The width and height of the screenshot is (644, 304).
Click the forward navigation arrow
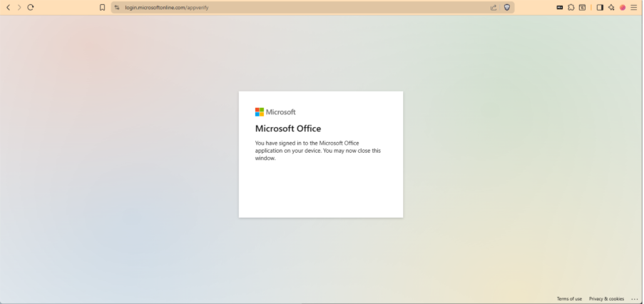pyautogui.click(x=19, y=7)
